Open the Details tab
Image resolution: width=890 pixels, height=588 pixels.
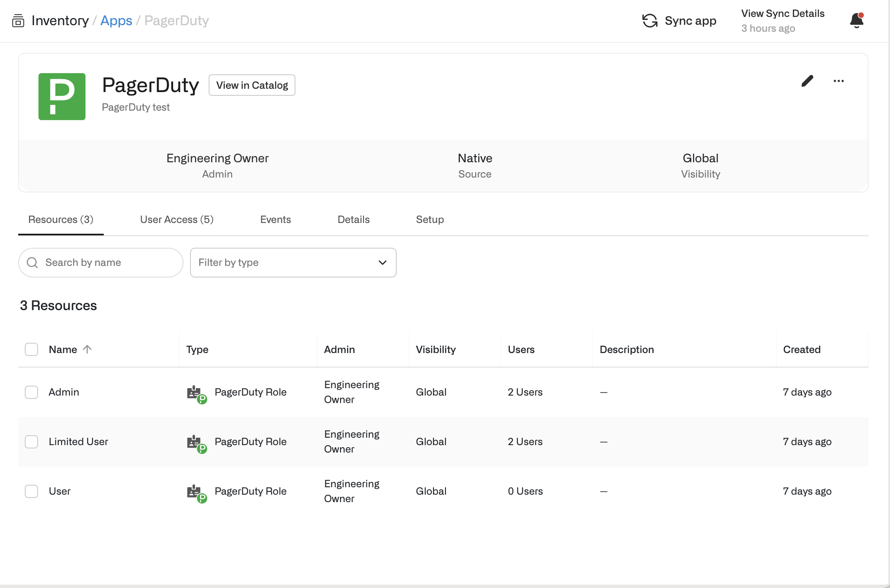click(354, 220)
